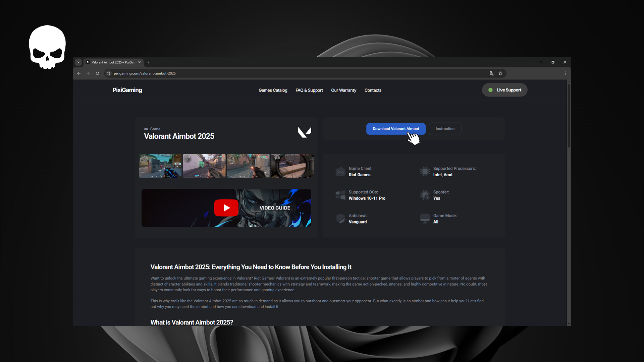The image size is (644, 362).
Task: Play the video guide
Action: (x=226, y=208)
